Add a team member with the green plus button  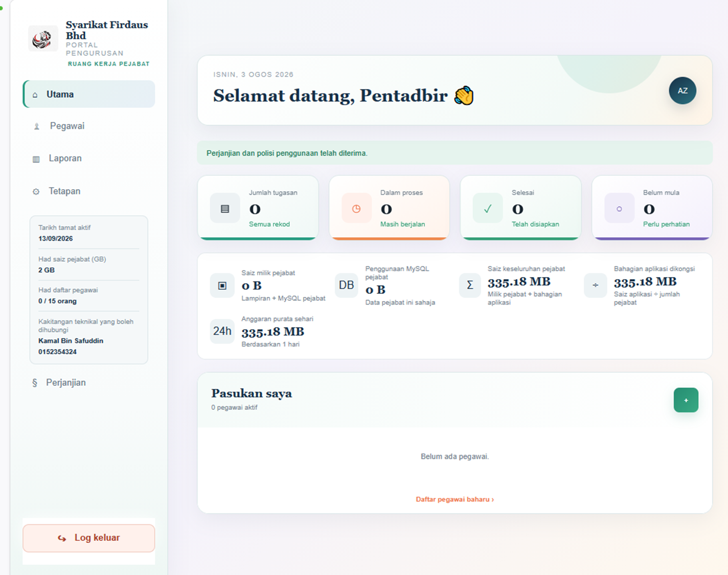[x=686, y=400]
